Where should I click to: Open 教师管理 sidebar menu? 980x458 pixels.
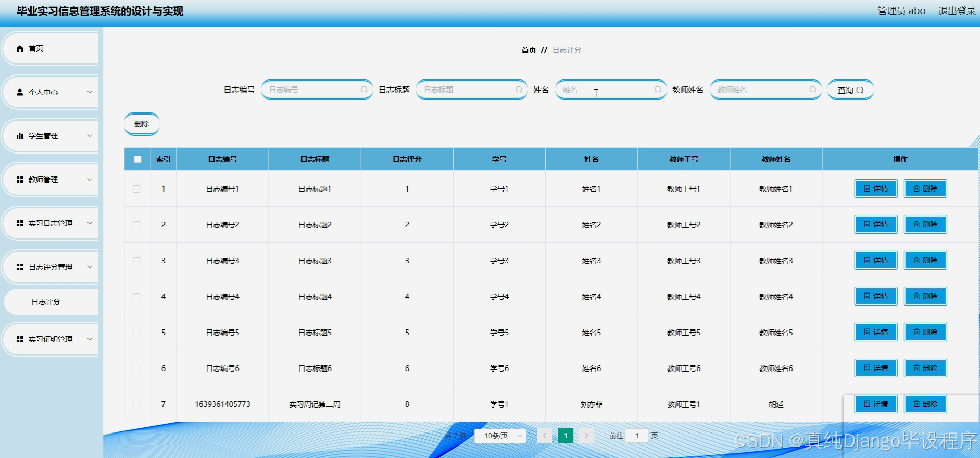pos(51,180)
